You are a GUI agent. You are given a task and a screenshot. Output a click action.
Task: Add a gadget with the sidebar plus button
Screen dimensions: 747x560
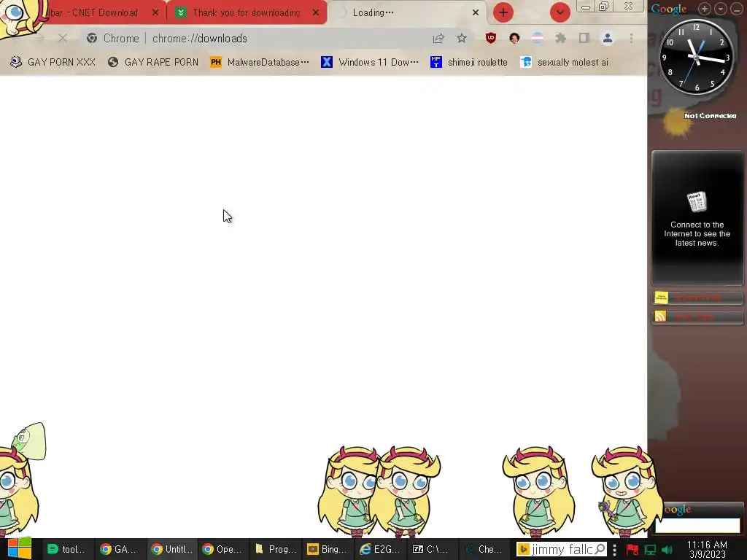[705, 9]
